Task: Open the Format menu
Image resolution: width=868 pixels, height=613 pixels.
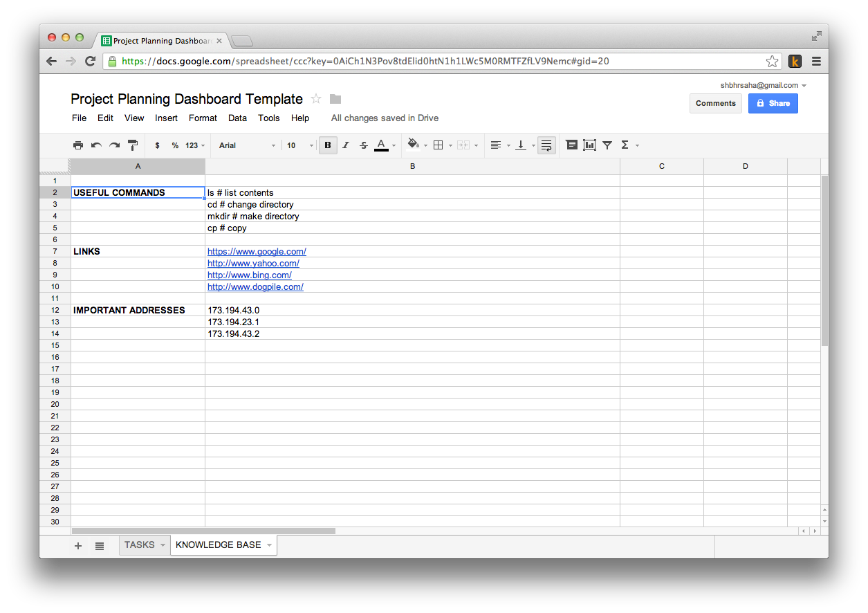Action: 203,118
